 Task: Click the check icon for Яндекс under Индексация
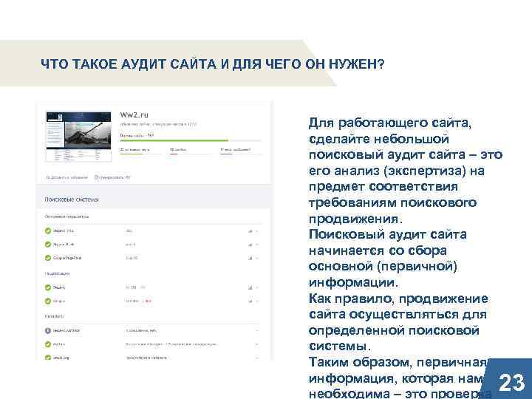(48, 287)
